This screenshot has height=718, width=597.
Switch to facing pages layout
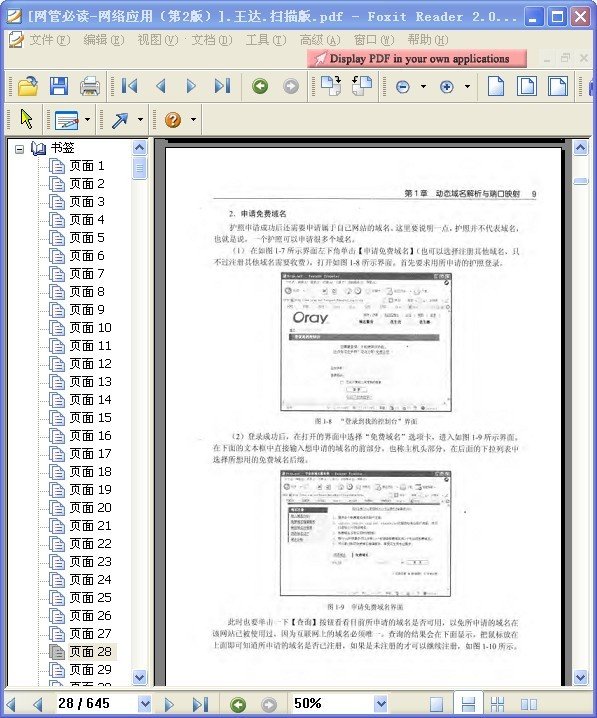[x=529, y=704]
